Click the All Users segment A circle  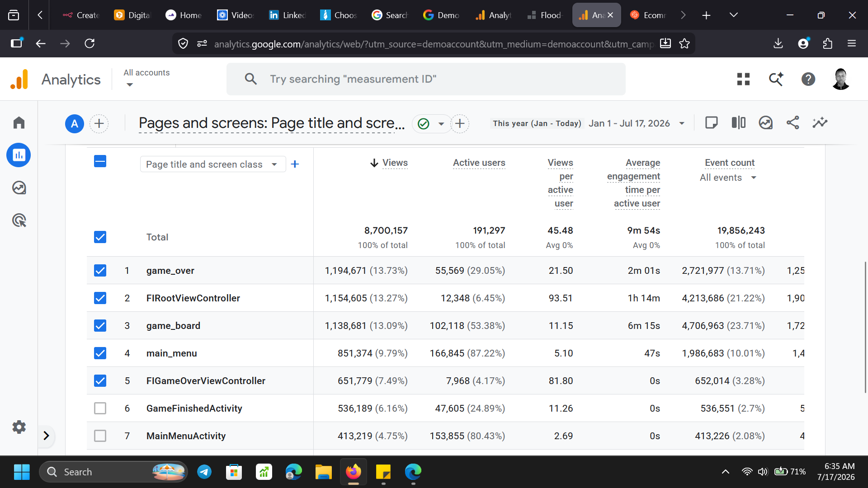pyautogui.click(x=75, y=123)
